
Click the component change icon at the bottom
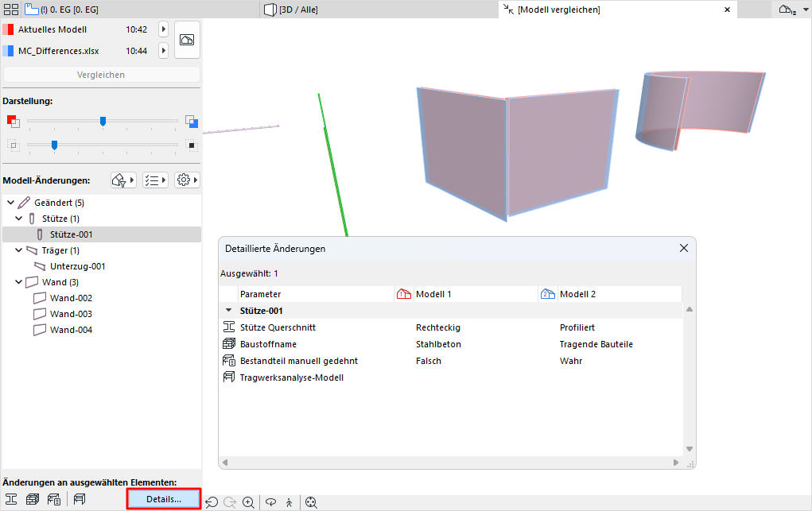point(54,499)
